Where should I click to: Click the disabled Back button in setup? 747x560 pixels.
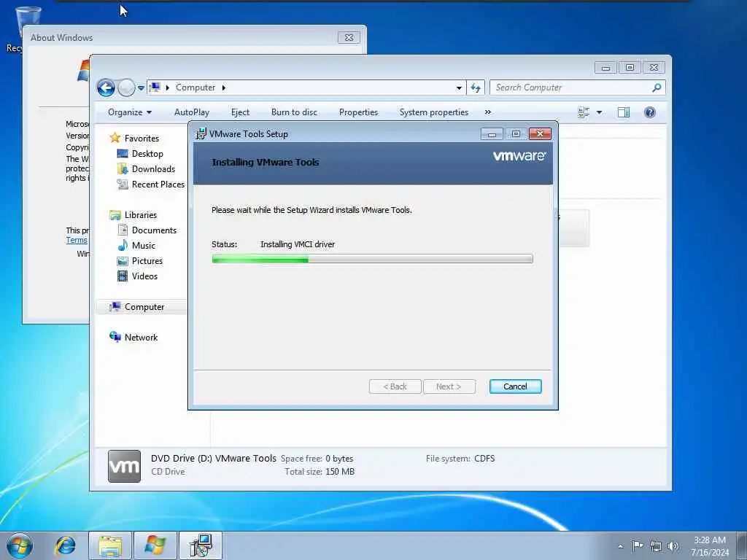click(x=395, y=386)
